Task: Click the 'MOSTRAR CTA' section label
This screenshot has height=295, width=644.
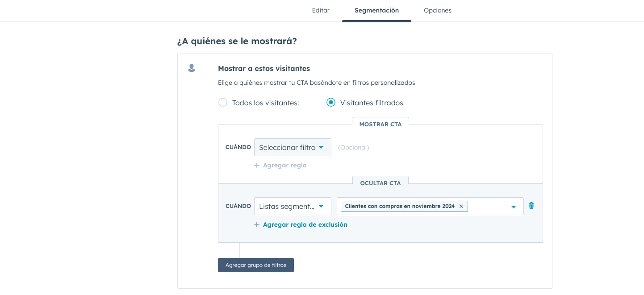Action: click(x=381, y=125)
